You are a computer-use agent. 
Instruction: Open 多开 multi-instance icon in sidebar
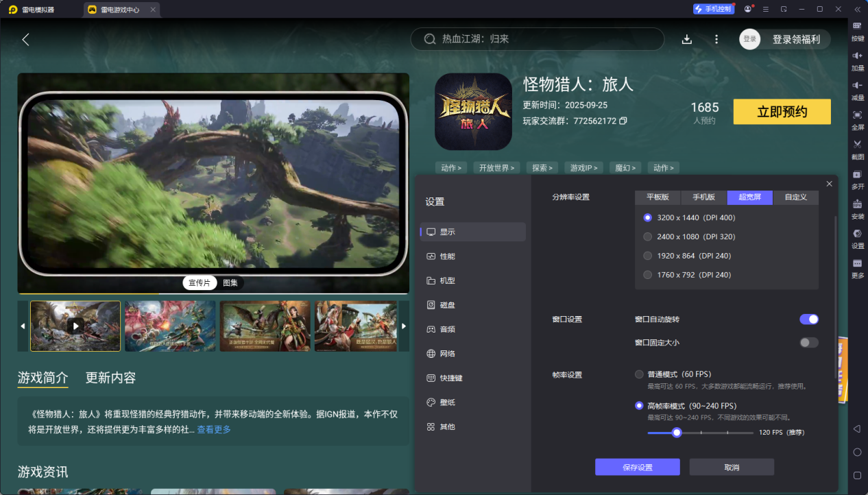click(857, 174)
